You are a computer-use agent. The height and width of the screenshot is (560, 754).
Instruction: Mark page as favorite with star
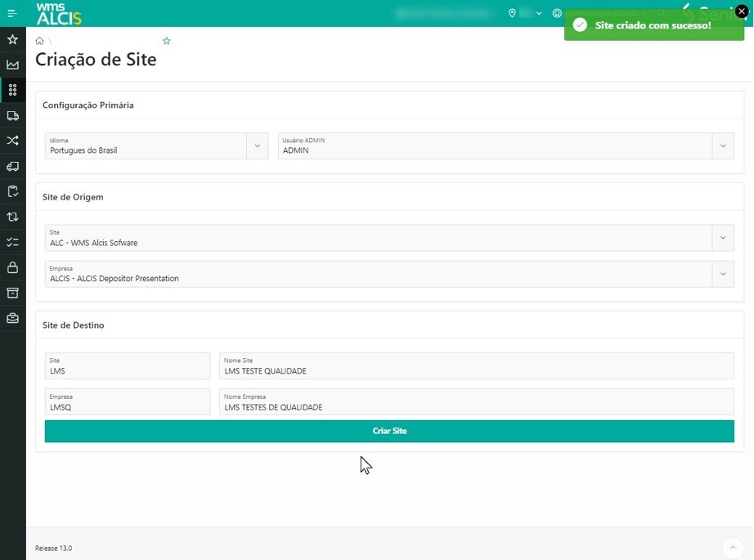[x=166, y=41]
